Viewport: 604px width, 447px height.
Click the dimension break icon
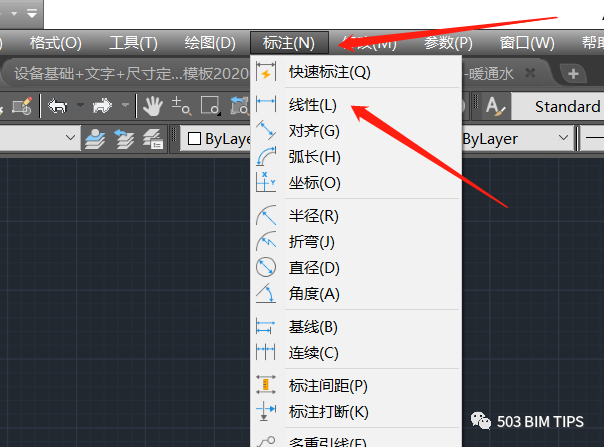265,411
